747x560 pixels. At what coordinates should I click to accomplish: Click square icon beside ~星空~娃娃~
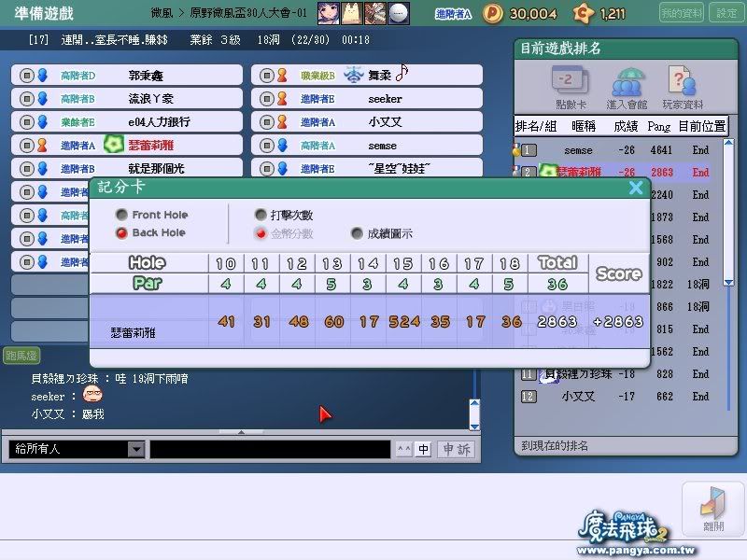[267, 169]
